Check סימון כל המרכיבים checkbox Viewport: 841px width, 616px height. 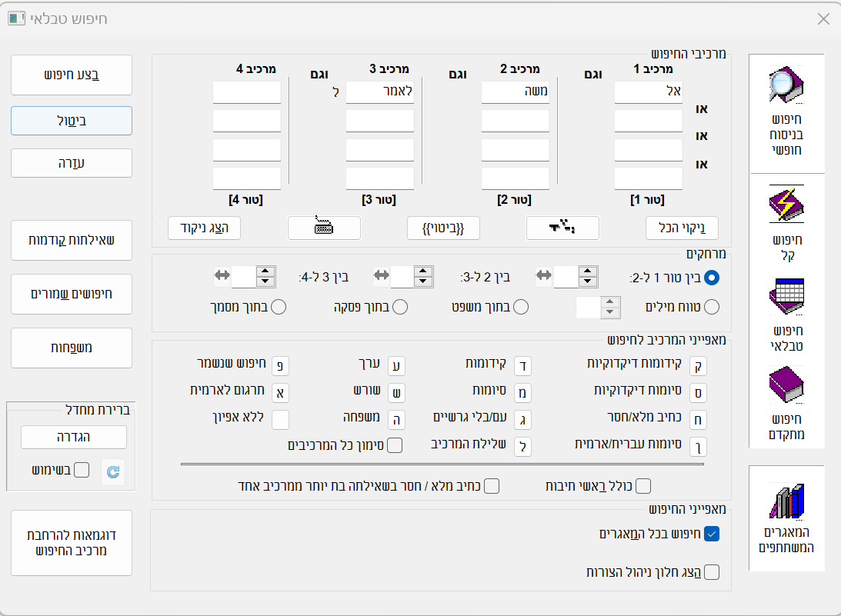pos(395,445)
